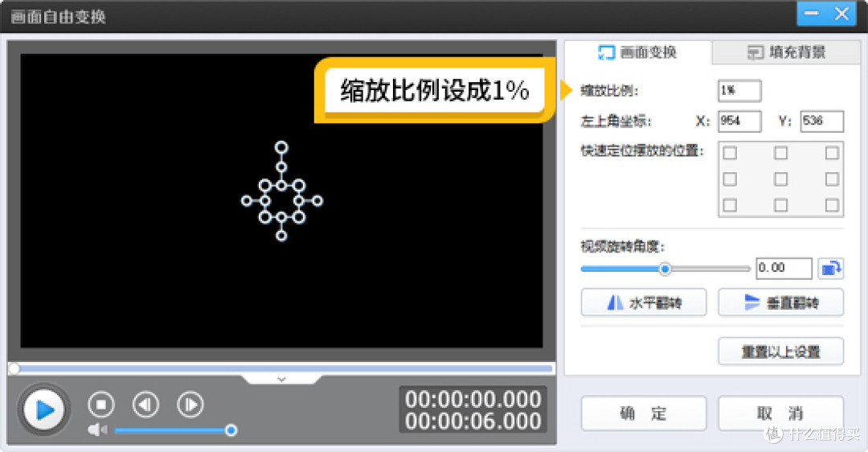868x452 pixels.
Task: Step forward to next frame
Action: [x=190, y=405]
